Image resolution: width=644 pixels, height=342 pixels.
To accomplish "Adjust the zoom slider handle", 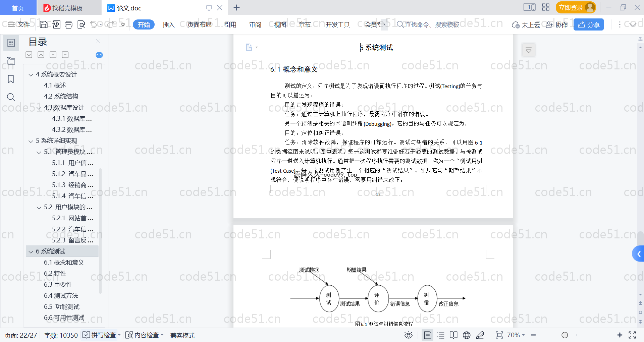I will click(565, 335).
